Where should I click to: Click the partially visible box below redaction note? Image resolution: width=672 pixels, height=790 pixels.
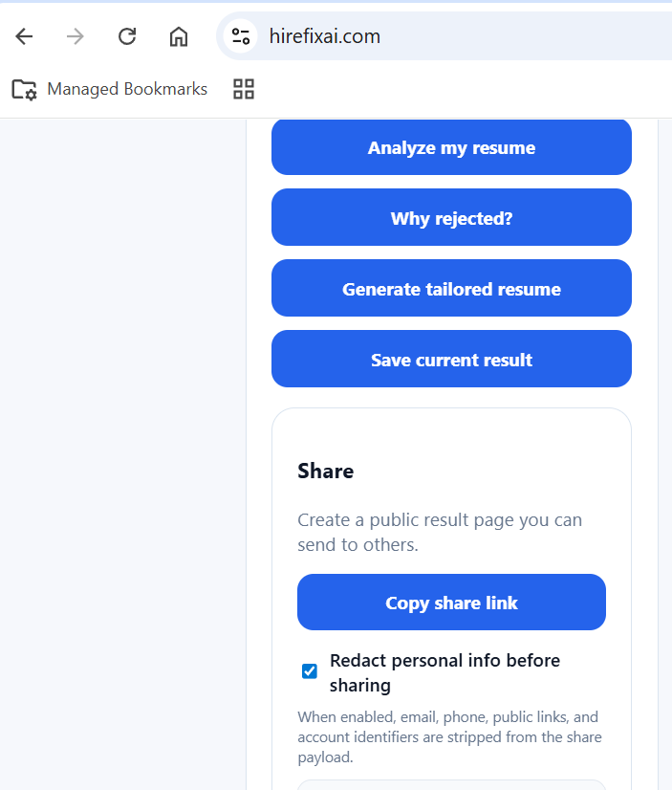pos(451,784)
